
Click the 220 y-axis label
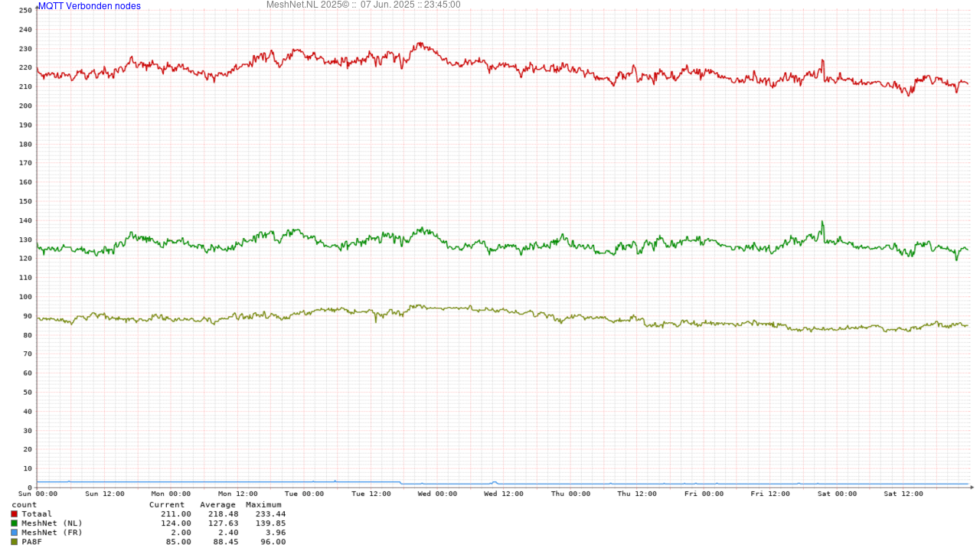click(x=25, y=67)
